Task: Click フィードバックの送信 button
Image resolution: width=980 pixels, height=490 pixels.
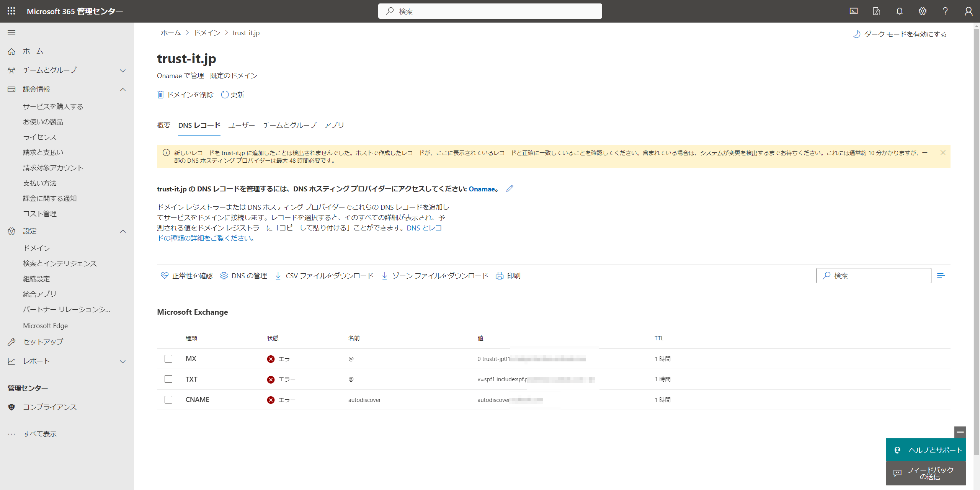Action: click(x=926, y=474)
